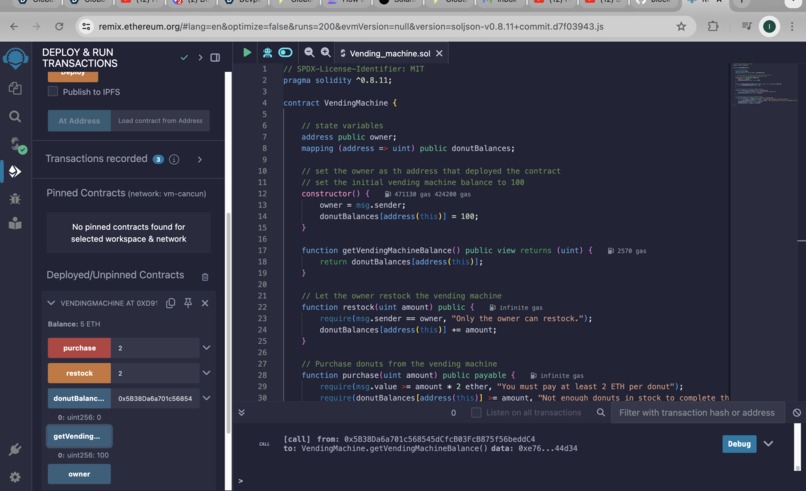Open Solidity Compiler plugin icon
Image resolution: width=806 pixels, height=491 pixels.
pos(17,144)
